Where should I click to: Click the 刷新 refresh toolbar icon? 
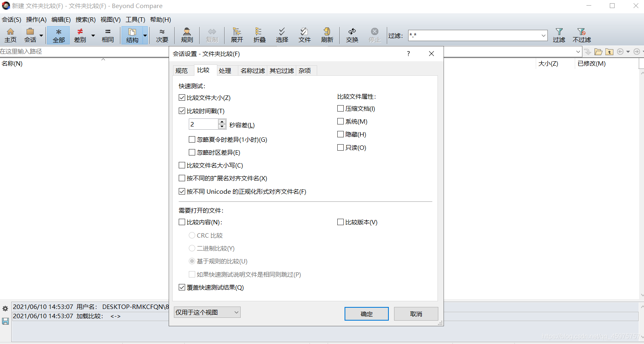327,35
